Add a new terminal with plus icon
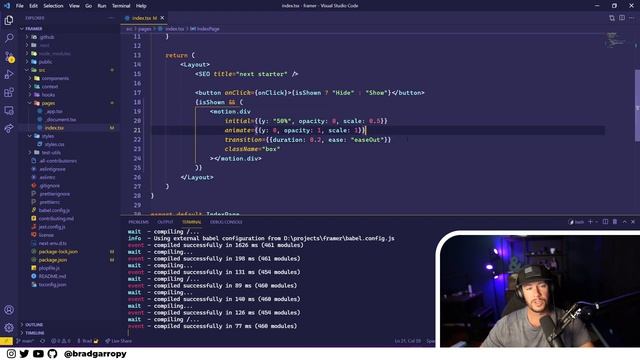 click(590, 222)
